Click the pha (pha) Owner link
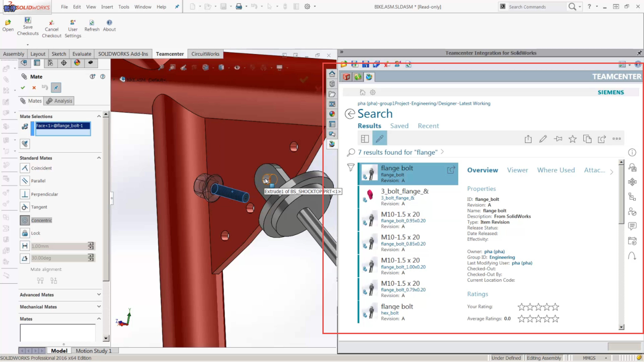Viewport: 644px width, 362px height. click(x=494, y=252)
